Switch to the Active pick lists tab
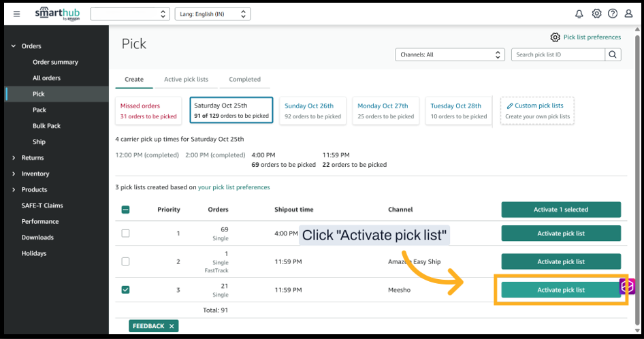 coord(186,79)
